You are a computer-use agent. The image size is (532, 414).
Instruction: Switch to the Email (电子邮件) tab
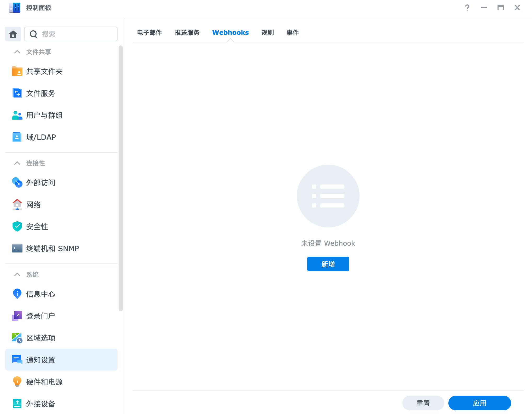pos(149,32)
